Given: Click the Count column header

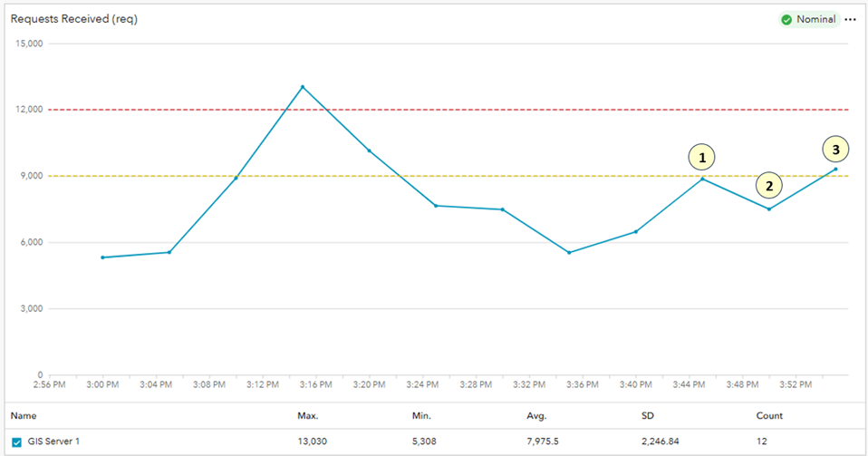Looking at the screenshot, I should pyautogui.click(x=769, y=416).
